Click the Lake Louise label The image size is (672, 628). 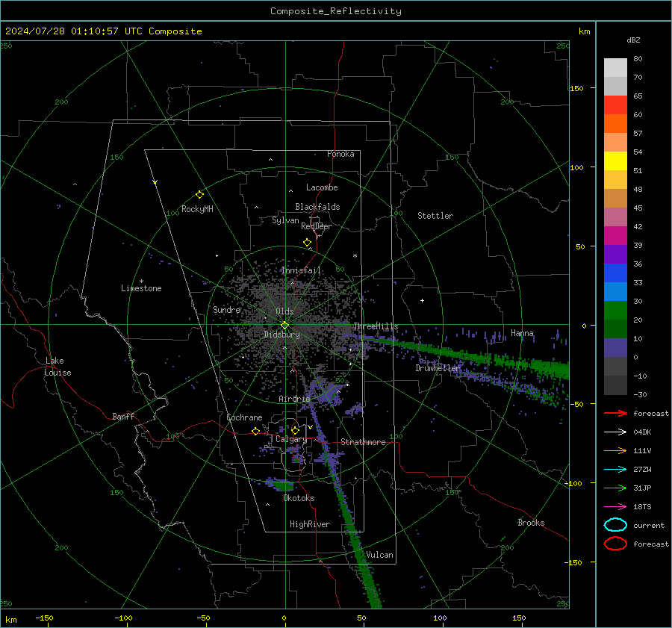coord(58,367)
